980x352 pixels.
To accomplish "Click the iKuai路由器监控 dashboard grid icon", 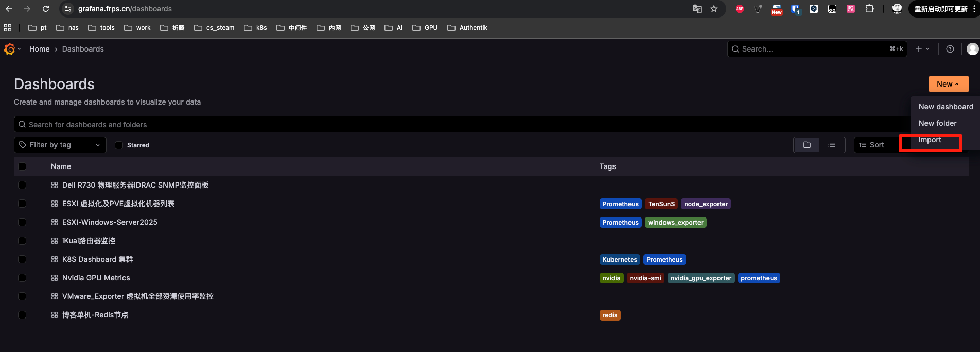I will tap(55, 241).
